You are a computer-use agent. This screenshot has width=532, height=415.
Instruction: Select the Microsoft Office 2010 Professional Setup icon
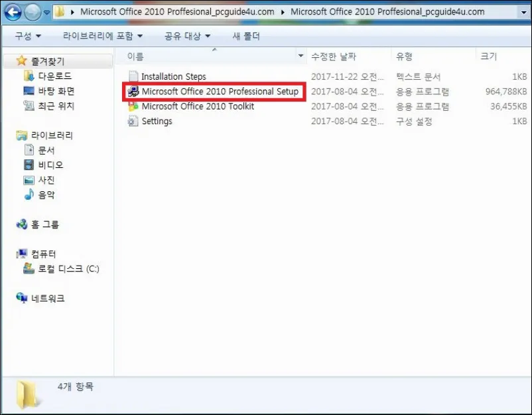pyautogui.click(x=133, y=92)
